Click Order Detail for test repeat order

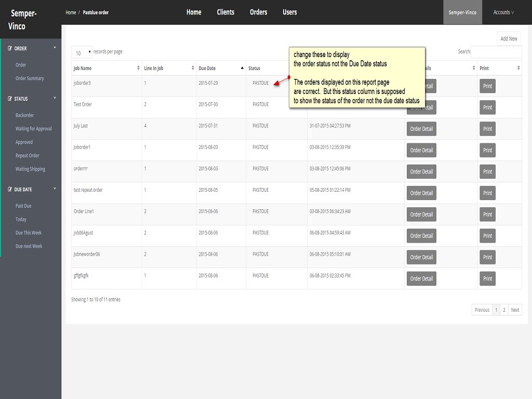tap(421, 193)
